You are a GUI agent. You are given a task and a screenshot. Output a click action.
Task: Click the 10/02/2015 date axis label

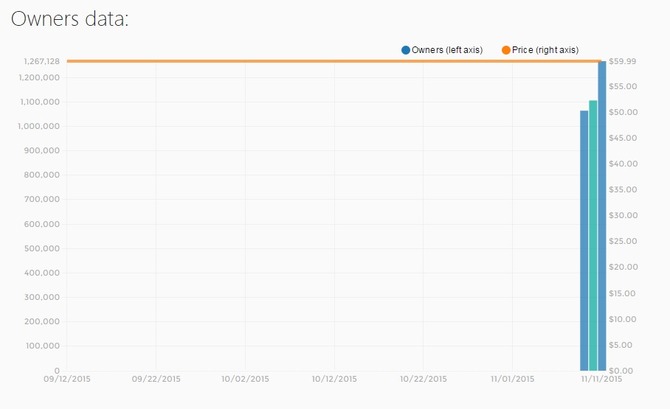(245, 379)
